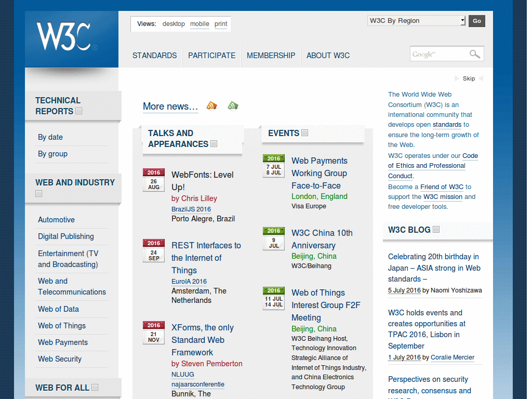
Task: Open the EuroIA 2016 link
Action: pyautogui.click(x=189, y=281)
